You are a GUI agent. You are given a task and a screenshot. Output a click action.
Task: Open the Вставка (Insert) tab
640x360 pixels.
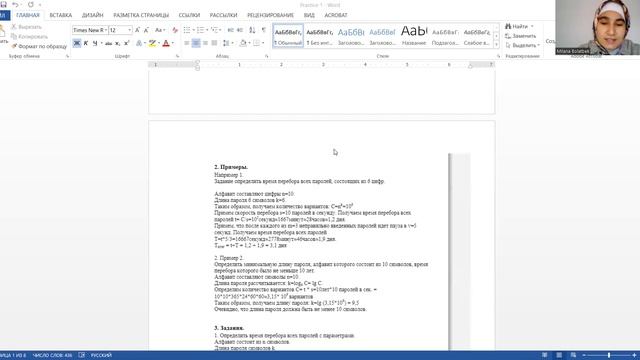pyautogui.click(x=60, y=16)
